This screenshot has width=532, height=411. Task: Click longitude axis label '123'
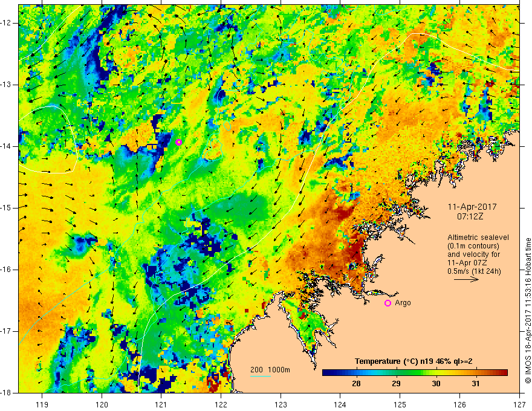[281, 404]
